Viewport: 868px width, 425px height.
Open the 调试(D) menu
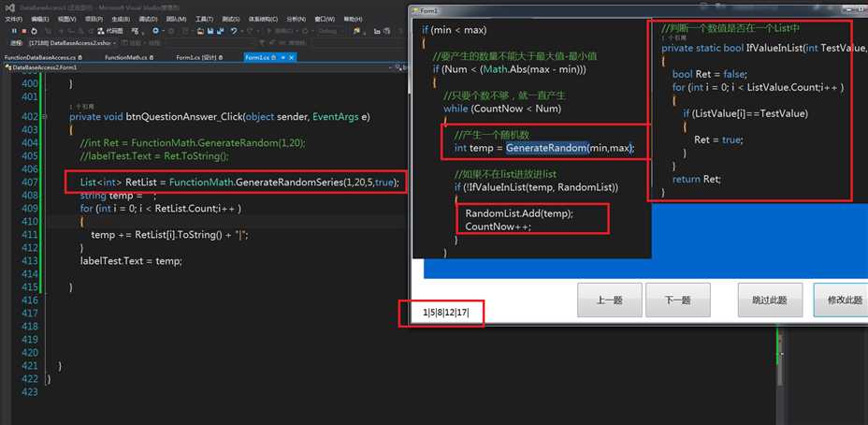pos(148,20)
